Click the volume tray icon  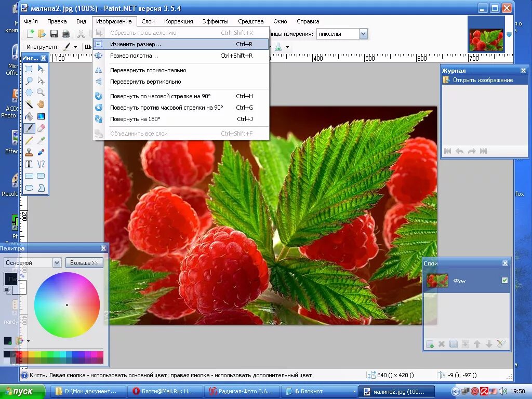(503, 392)
